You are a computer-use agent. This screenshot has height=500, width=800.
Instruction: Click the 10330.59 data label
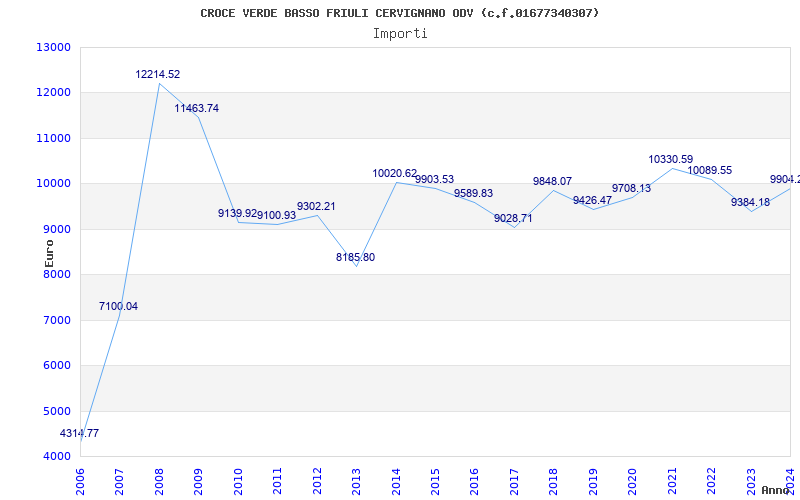[671, 160]
